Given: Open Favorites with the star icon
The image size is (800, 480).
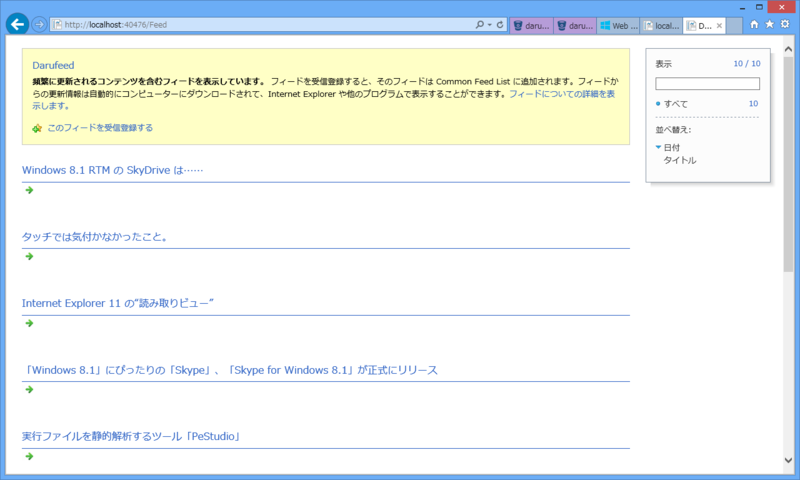Looking at the screenshot, I should click(x=769, y=24).
